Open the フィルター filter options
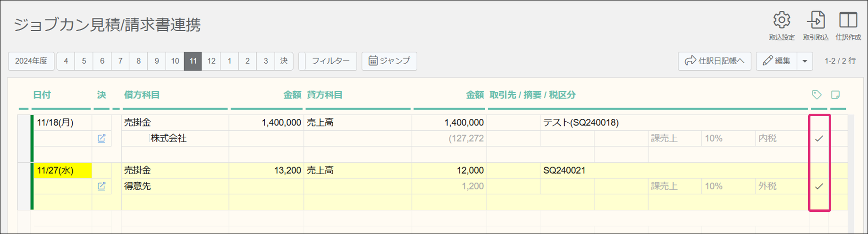The width and height of the screenshot is (868, 234). pos(330,61)
